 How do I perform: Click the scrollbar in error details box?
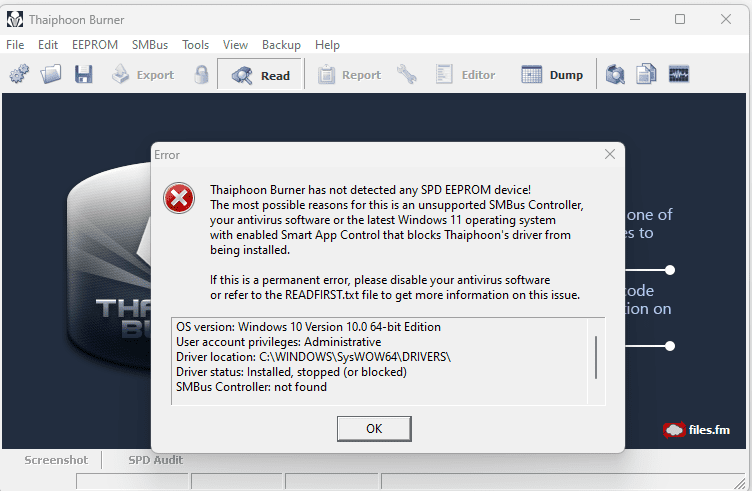596,358
